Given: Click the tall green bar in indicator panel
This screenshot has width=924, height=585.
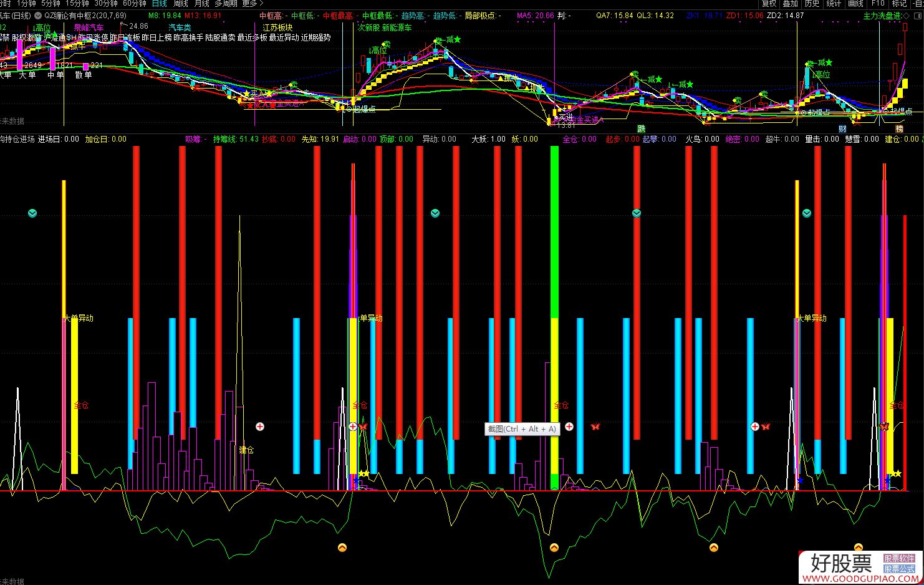Looking at the screenshot, I should 554,231.
